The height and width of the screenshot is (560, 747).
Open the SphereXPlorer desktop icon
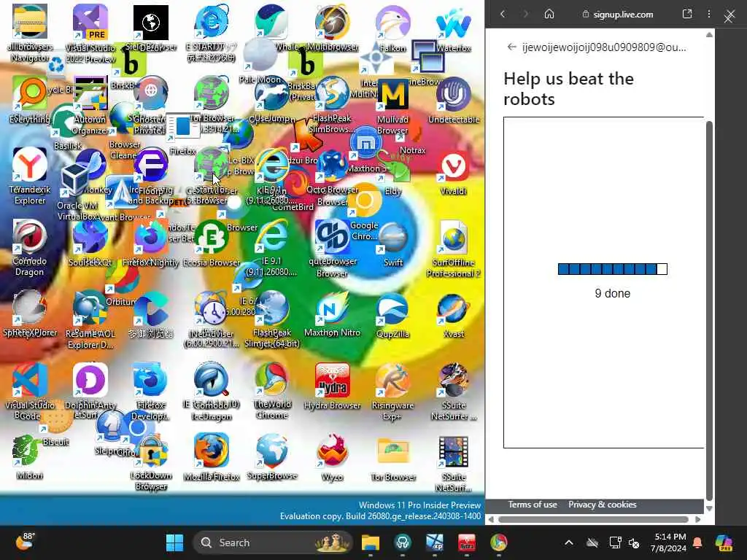pyautogui.click(x=29, y=308)
